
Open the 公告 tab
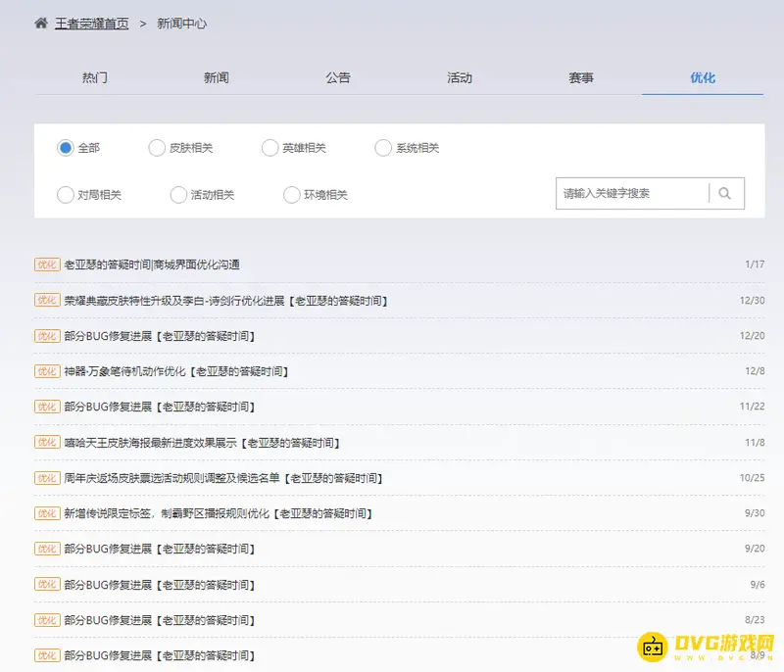pos(338,77)
